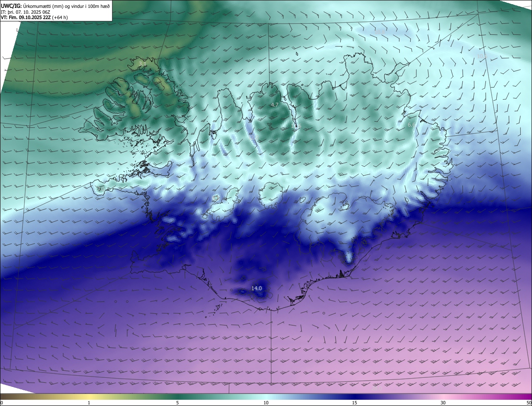Screen dimensions: 532x406
Task: Click the "30" tick on the color scale
Action: [x=443, y=403]
